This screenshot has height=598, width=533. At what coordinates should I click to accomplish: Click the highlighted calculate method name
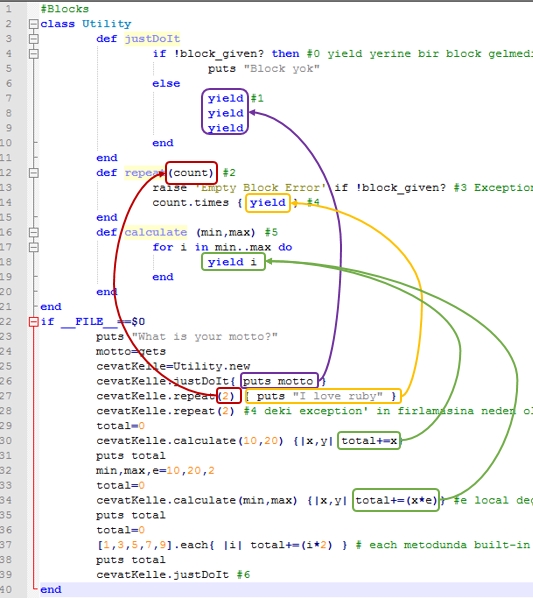pyautogui.click(x=156, y=232)
